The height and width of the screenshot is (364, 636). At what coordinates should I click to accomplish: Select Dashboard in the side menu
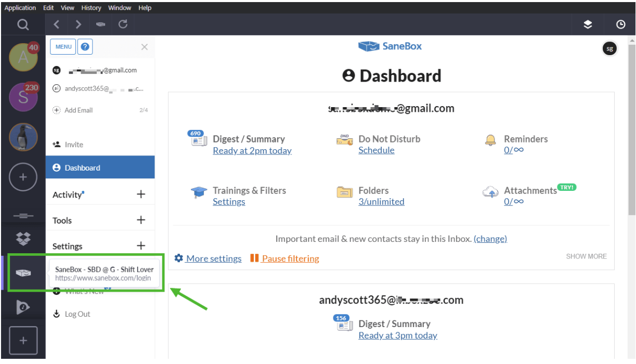tap(100, 167)
